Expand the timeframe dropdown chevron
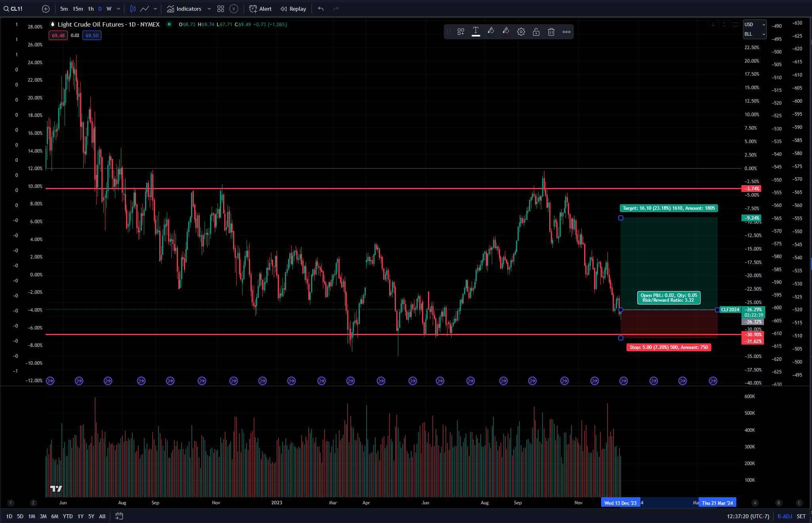The image size is (812, 523). [118, 8]
